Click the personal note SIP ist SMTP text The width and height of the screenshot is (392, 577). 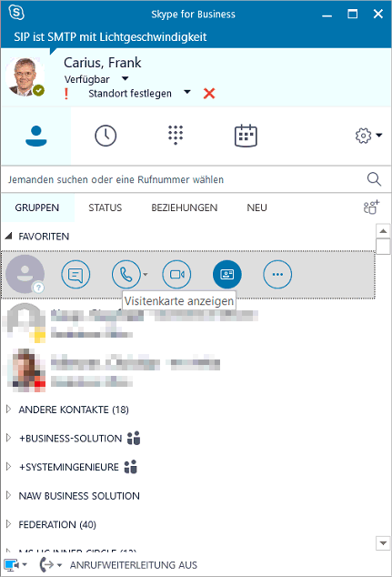coord(110,36)
